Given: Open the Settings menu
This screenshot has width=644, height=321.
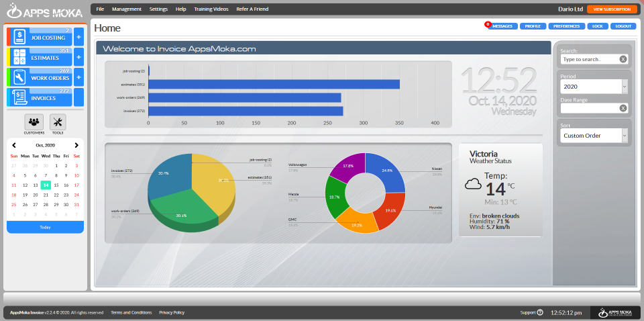Looking at the screenshot, I should (x=158, y=9).
